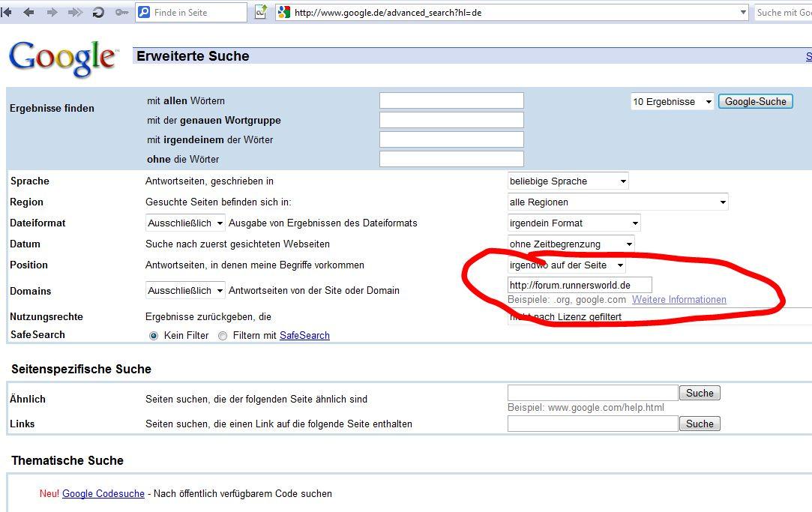Click the Google logo

(x=63, y=58)
